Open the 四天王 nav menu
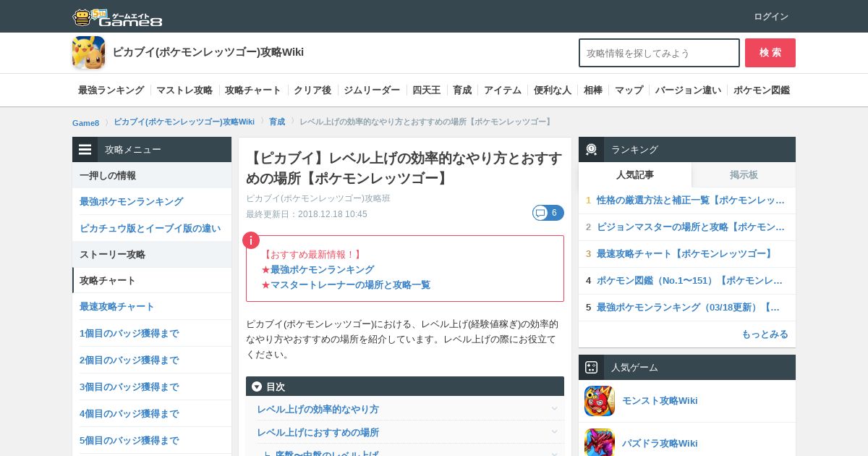The width and height of the screenshot is (868, 456). [x=427, y=90]
